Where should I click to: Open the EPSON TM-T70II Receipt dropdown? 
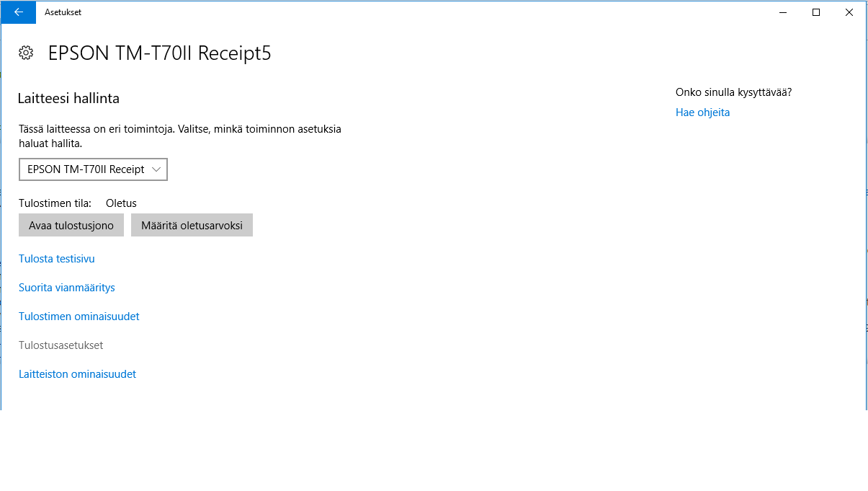pyautogui.click(x=93, y=169)
